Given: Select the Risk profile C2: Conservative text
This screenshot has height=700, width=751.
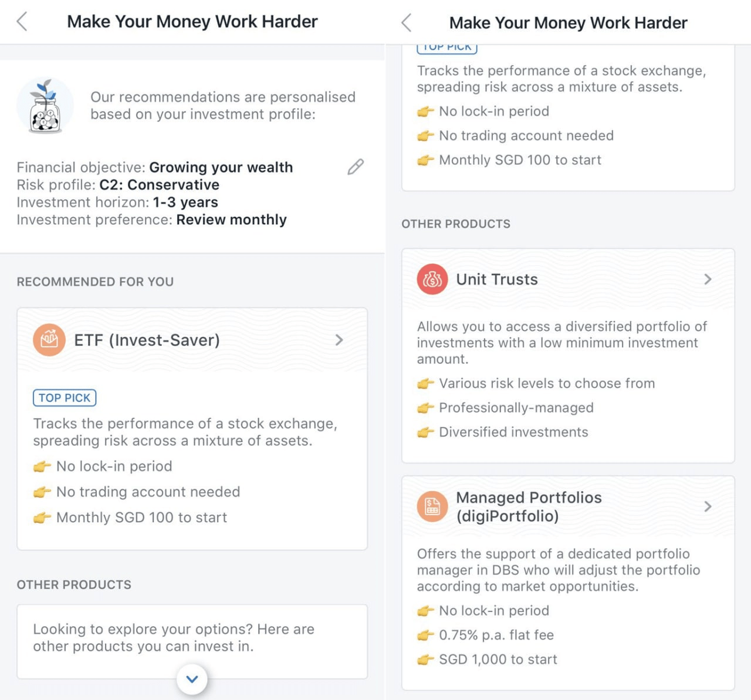Looking at the screenshot, I should (159, 185).
